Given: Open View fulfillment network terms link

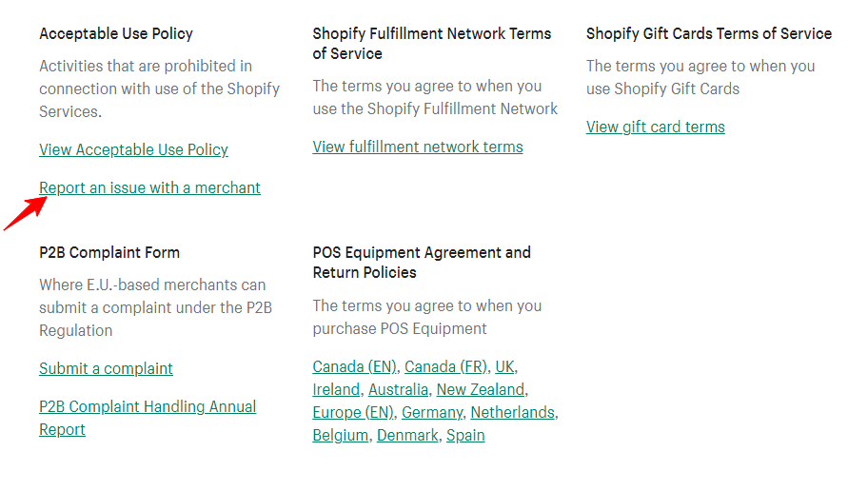Looking at the screenshot, I should [x=417, y=147].
